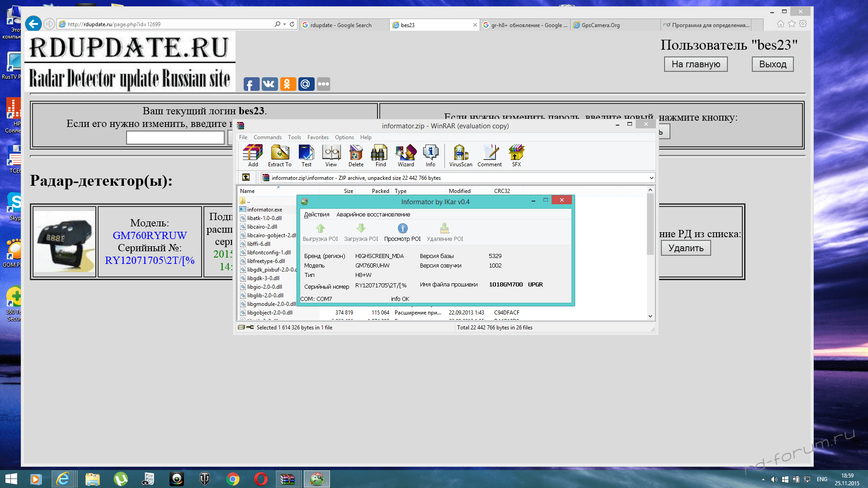Open the WinRAR Favorites menu
This screenshot has height=488, width=868.
click(x=318, y=137)
